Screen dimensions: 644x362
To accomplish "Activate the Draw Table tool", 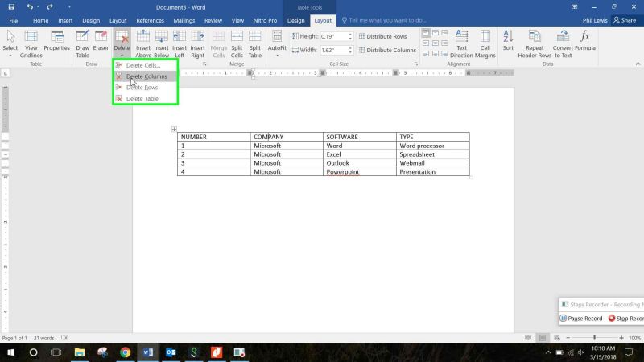I will pyautogui.click(x=83, y=43).
